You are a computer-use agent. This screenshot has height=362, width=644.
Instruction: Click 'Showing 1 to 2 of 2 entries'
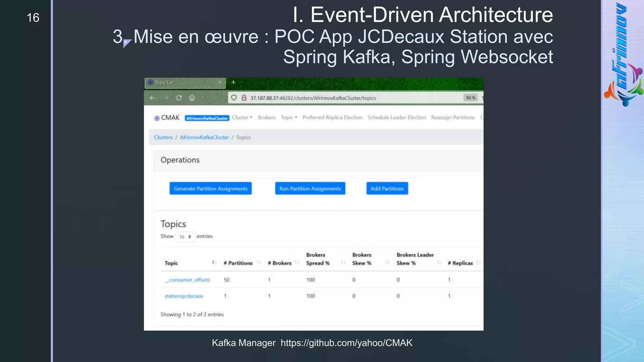click(192, 315)
